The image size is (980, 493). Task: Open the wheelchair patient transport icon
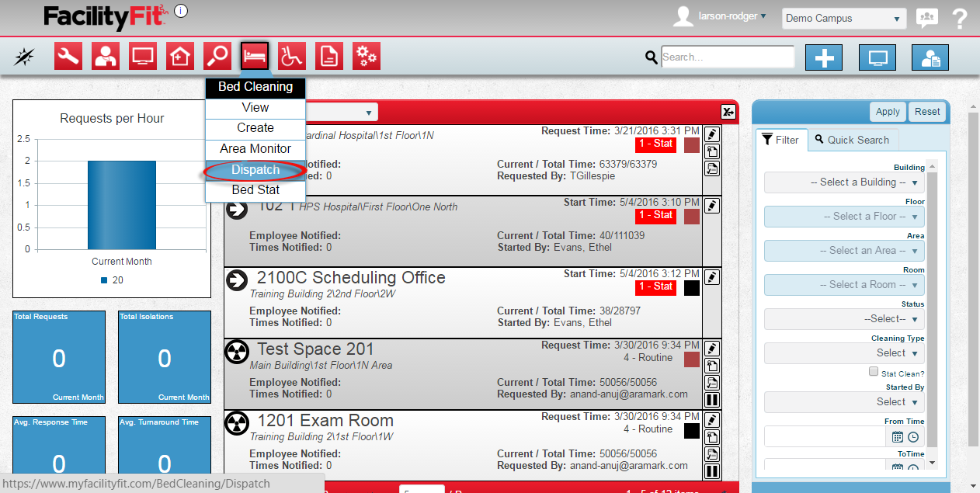[292, 56]
